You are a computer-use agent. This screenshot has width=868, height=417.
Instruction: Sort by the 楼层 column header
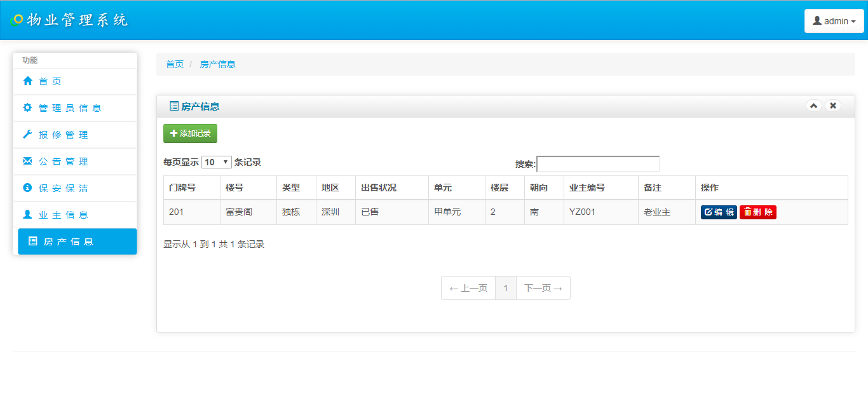tap(505, 188)
